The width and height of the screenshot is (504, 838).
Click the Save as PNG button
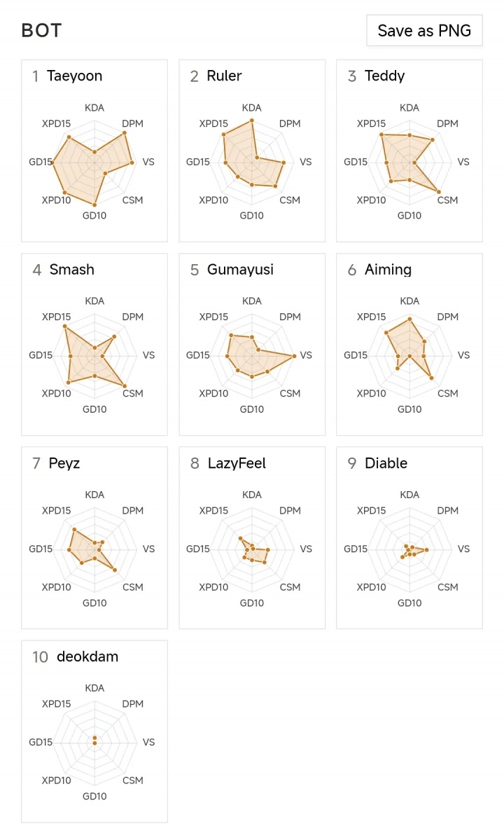[424, 31]
